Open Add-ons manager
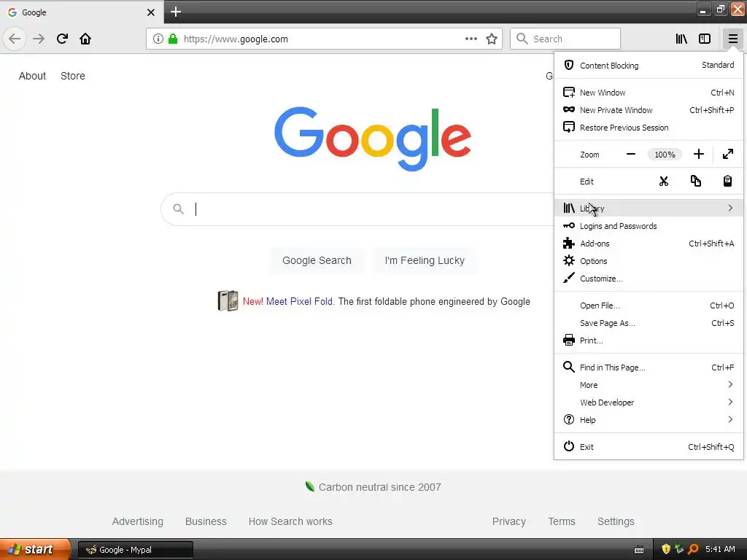Screen dimensions: 747x560 click(649, 244)
